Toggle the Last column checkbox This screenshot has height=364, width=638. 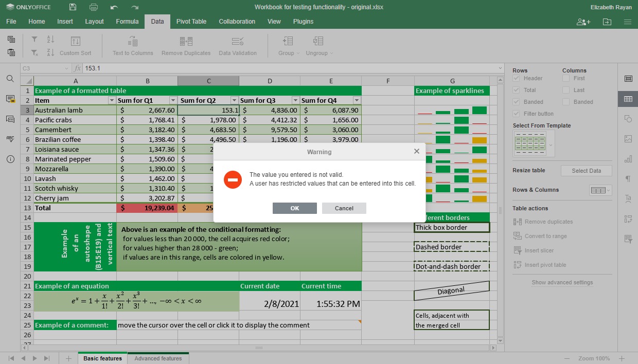566,90
